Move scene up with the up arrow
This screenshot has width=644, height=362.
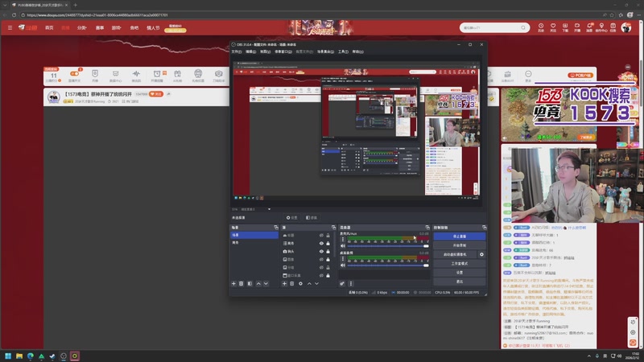pyautogui.click(x=258, y=284)
